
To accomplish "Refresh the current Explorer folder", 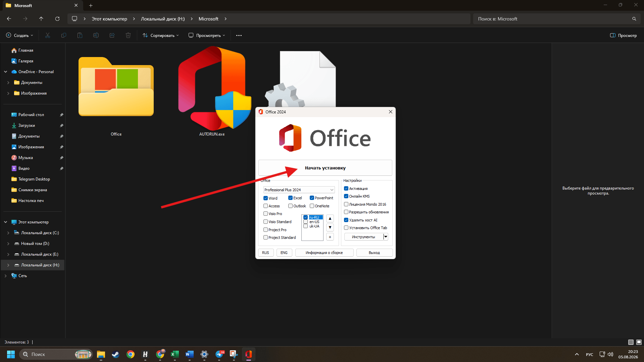I will click(57, 19).
